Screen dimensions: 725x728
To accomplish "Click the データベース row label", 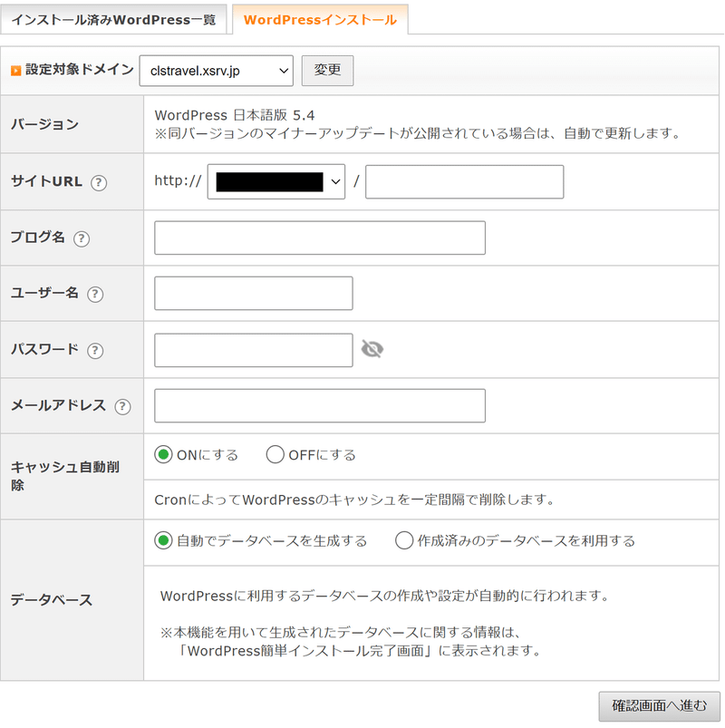I will tap(52, 600).
